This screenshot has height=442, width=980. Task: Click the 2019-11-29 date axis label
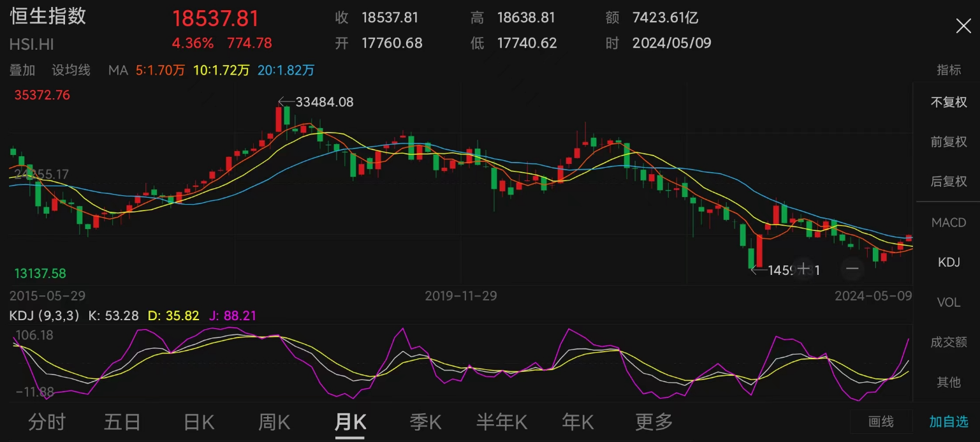pos(461,296)
